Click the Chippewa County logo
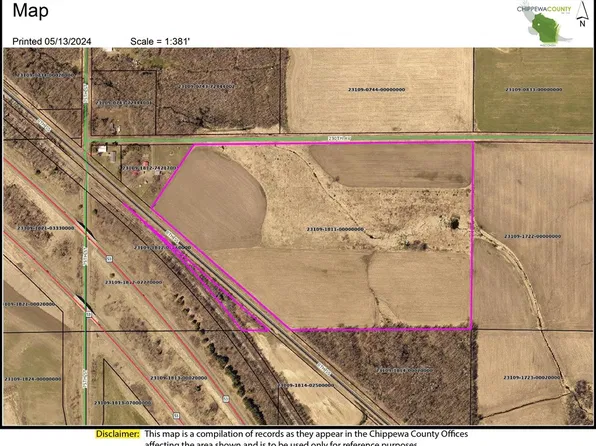 [x=545, y=25]
